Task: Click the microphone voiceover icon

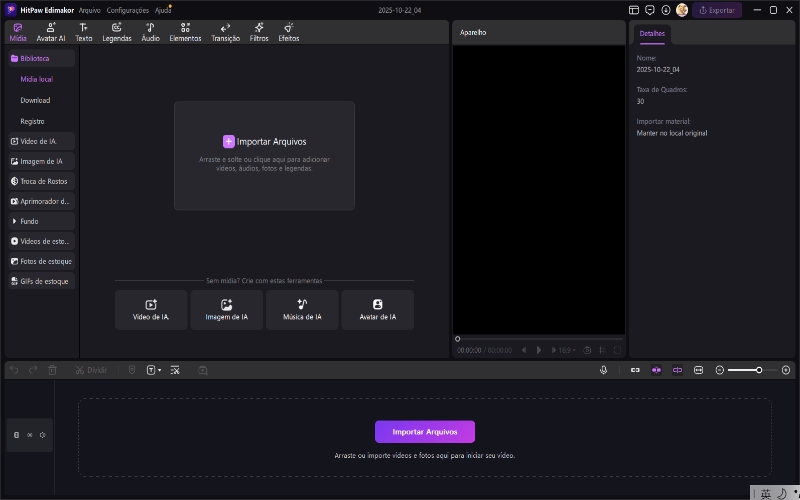Action: (603, 370)
